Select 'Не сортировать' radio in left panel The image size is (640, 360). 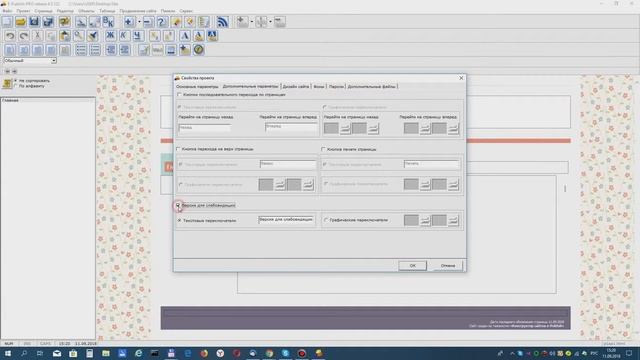(x=16, y=81)
